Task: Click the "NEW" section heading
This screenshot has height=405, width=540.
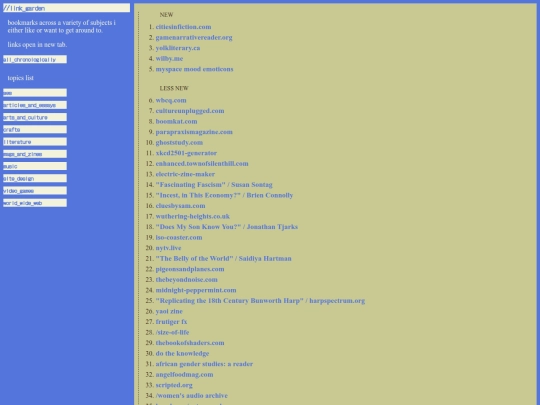Action: 166,15
